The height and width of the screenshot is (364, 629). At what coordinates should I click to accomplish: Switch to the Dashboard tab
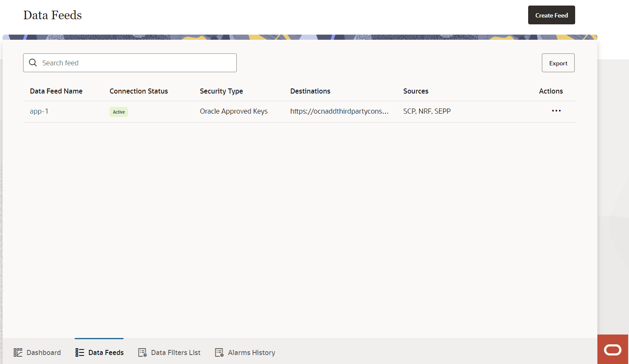coord(37,352)
